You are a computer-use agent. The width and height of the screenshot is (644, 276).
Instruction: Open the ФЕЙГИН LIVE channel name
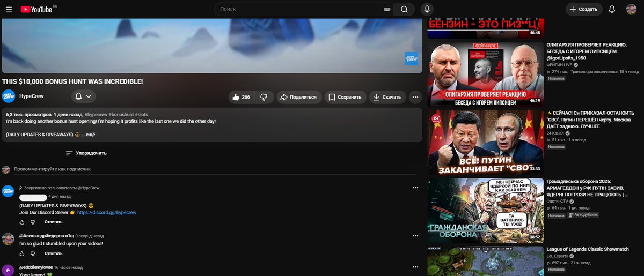coord(559,64)
